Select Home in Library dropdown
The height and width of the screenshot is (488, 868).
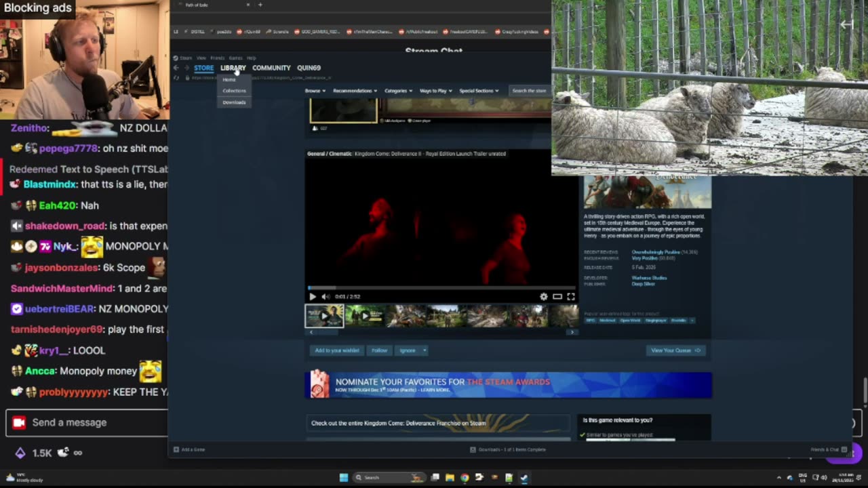[229, 80]
